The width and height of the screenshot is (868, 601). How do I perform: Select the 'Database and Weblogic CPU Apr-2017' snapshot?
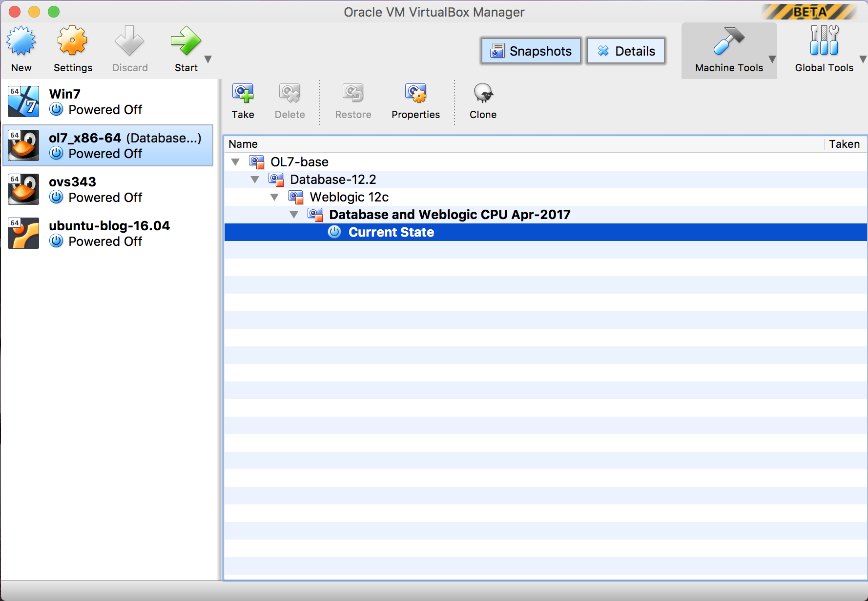coord(450,214)
